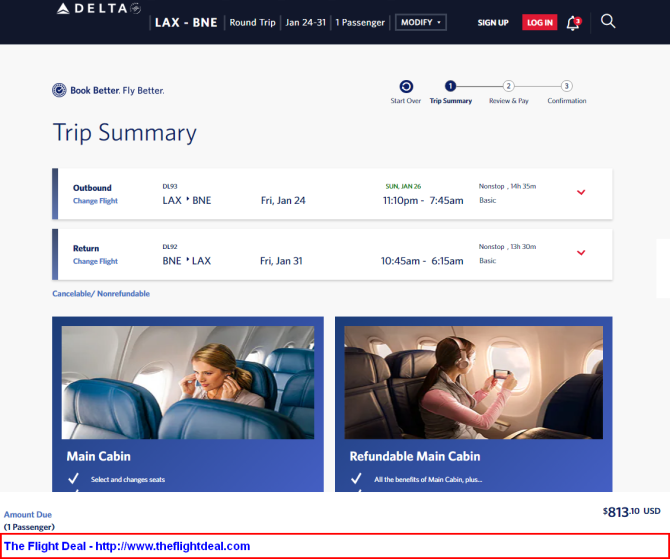Select the Main Cabin upgrade card image

click(188, 382)
